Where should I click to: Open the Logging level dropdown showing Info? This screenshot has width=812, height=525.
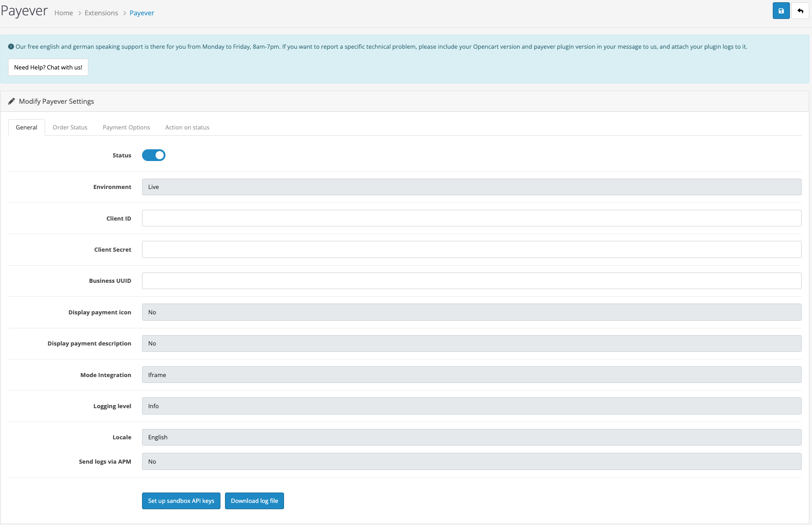(x=472, y=406)
